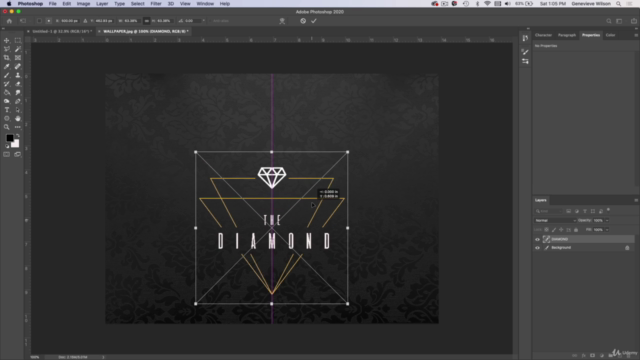Image resolution: width=640 pixels, height=360 pixels.
Task: Open the layer filter Kind dropdown
Action: click(x=549, y=211)
